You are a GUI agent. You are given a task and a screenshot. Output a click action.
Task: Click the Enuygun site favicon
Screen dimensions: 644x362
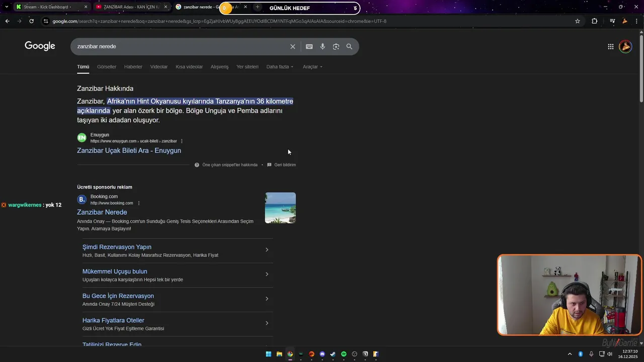82,138
